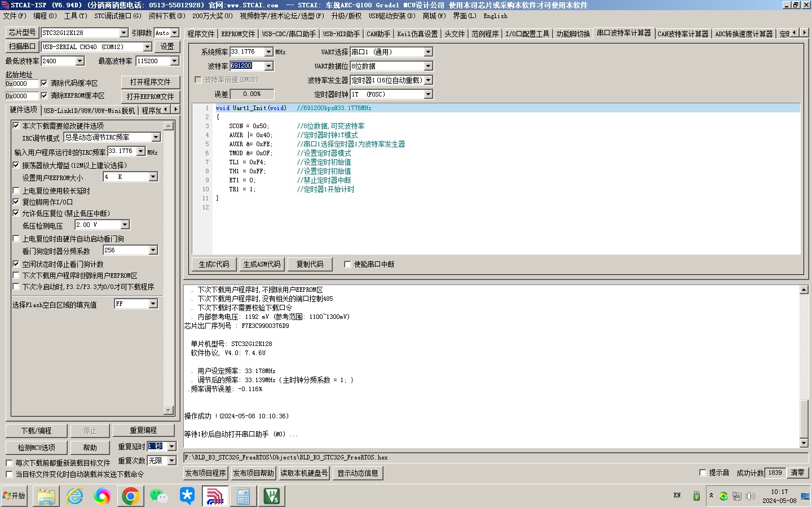The image size is (812, 508).
Task: Open 系统频率 33.1776 dropdown
Action: [268, 52]
